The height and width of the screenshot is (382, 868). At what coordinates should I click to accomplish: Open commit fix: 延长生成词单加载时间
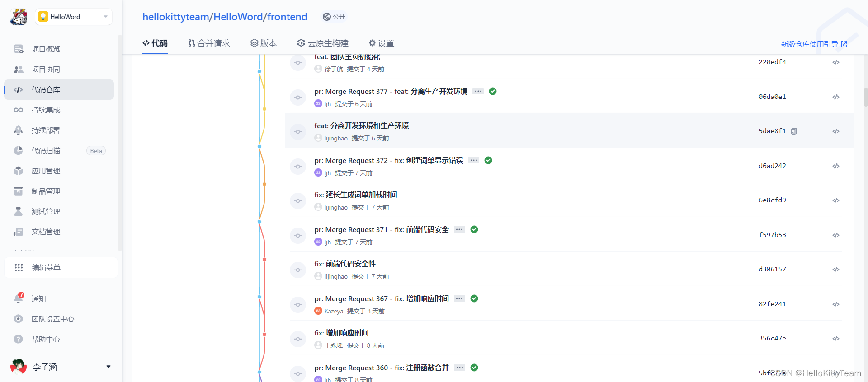356,195
